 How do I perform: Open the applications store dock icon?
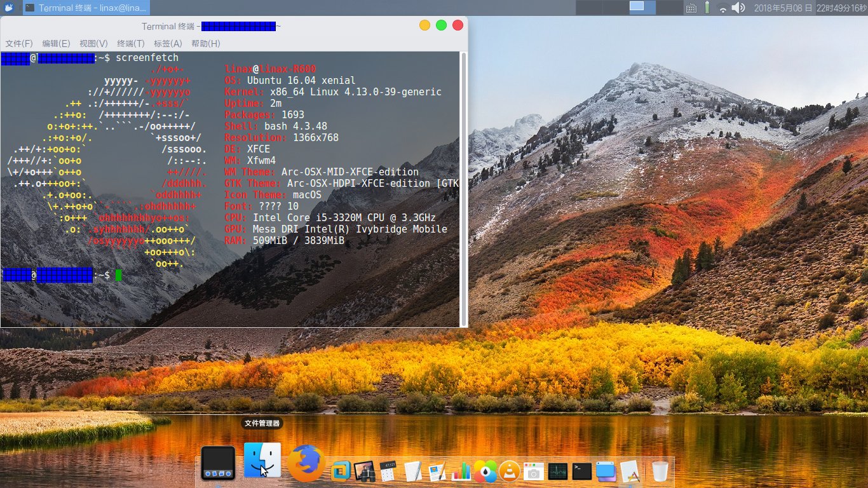[x=630, y=471]
